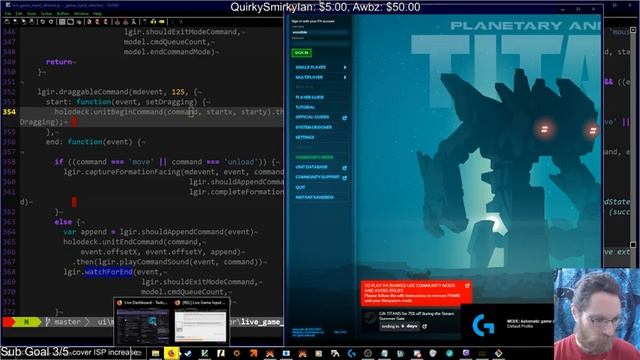Open SETTINGS in the game menu
The image size is (640, 360).
tap(305, 137)
